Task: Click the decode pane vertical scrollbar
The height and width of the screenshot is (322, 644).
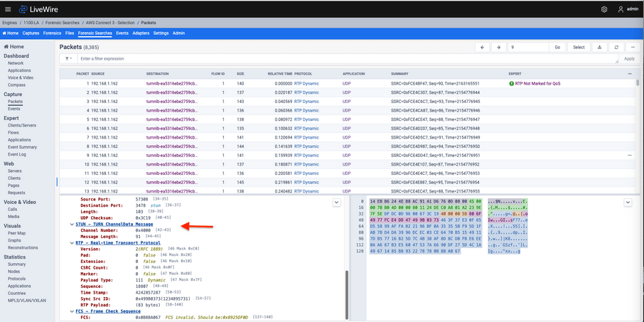Action: pyautogui.click(x=346, y=294)
